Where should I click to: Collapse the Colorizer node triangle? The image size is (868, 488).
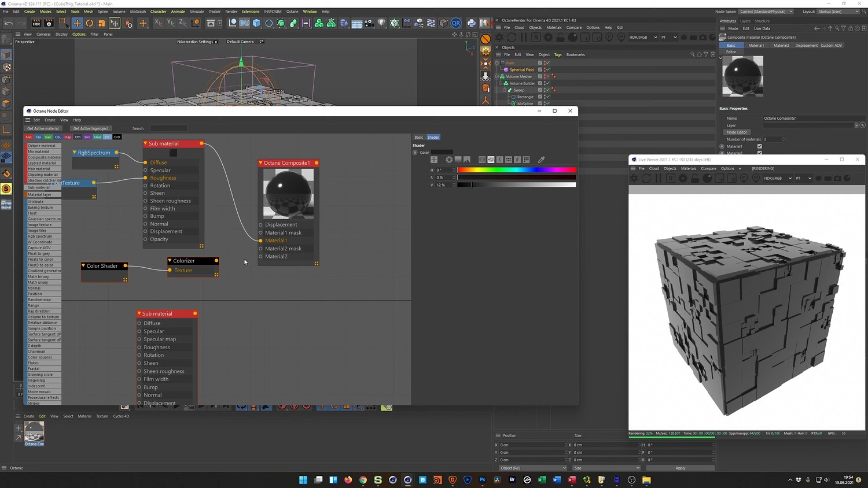(x=170, y=261)
